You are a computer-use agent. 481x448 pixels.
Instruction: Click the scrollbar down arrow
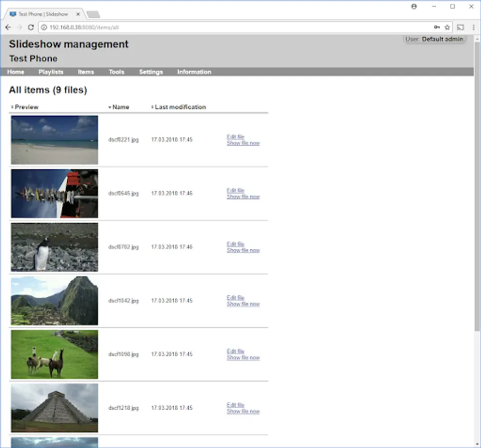tap(477, 444)
